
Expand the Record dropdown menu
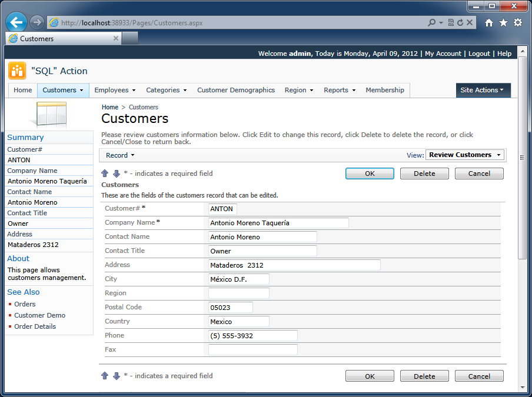120,155
